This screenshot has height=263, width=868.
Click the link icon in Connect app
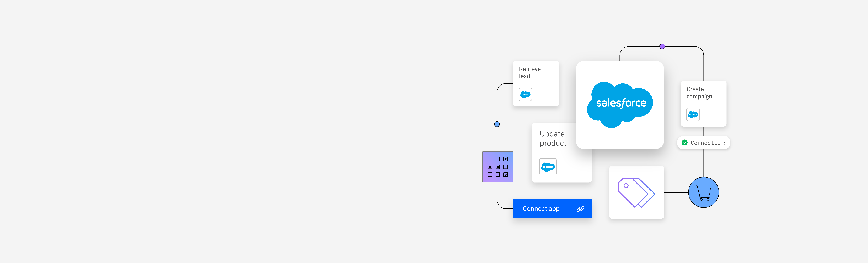[580, 209]
